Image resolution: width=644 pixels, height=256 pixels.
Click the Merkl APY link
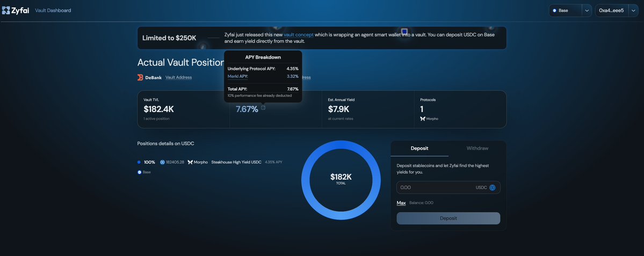(238, 76)
